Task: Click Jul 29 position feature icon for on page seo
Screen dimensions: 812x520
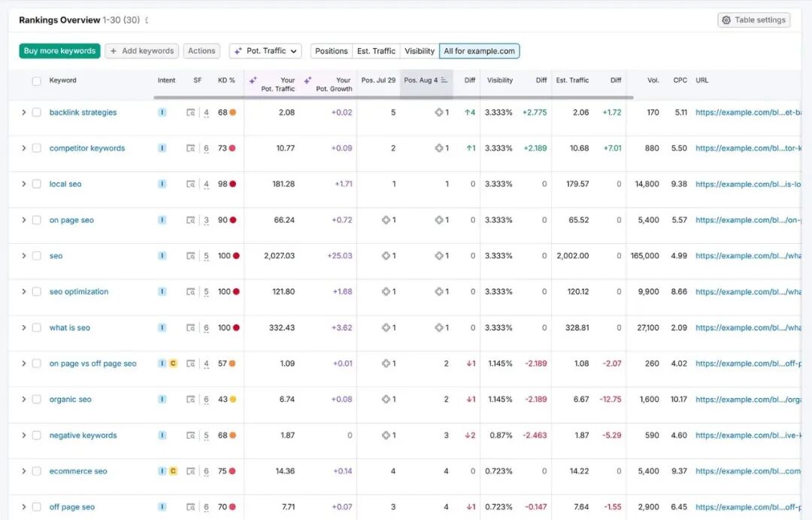Action: 386,220
